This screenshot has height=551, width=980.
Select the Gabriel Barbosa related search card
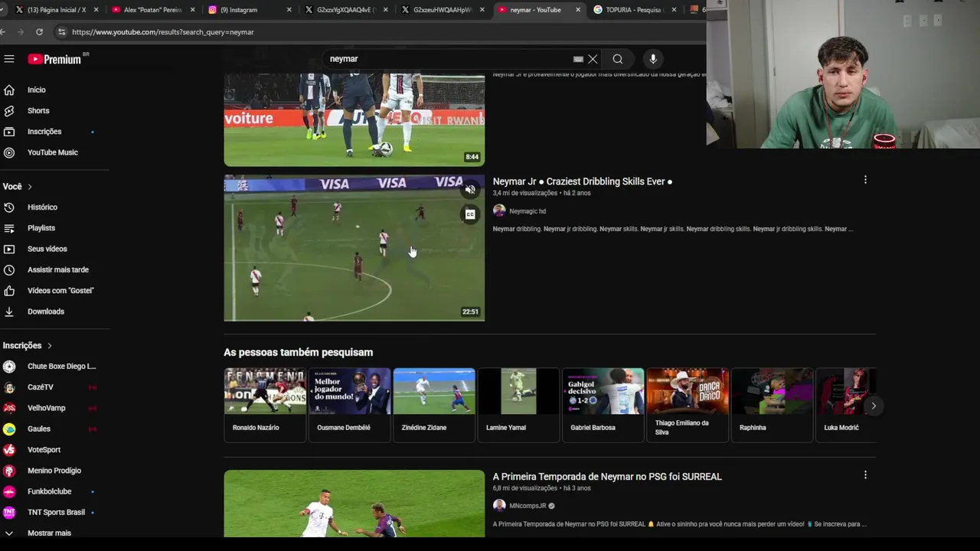603,405
